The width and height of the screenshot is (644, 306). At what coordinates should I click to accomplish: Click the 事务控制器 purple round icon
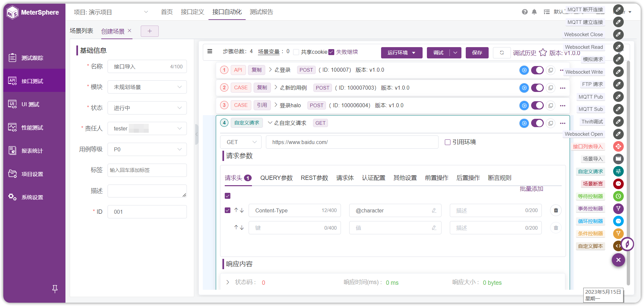click(618, 208)
